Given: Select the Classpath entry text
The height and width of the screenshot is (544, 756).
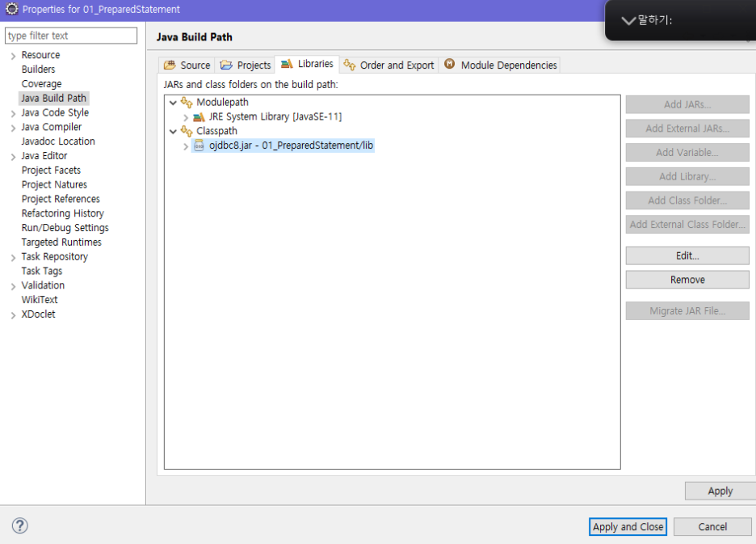Looking at the screenshot, I should tap(216, 131).
